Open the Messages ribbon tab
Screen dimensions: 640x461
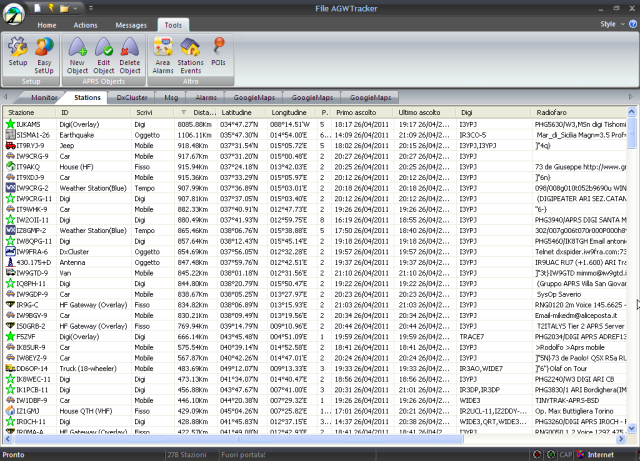pyautogui.click(x=131, y=25)
